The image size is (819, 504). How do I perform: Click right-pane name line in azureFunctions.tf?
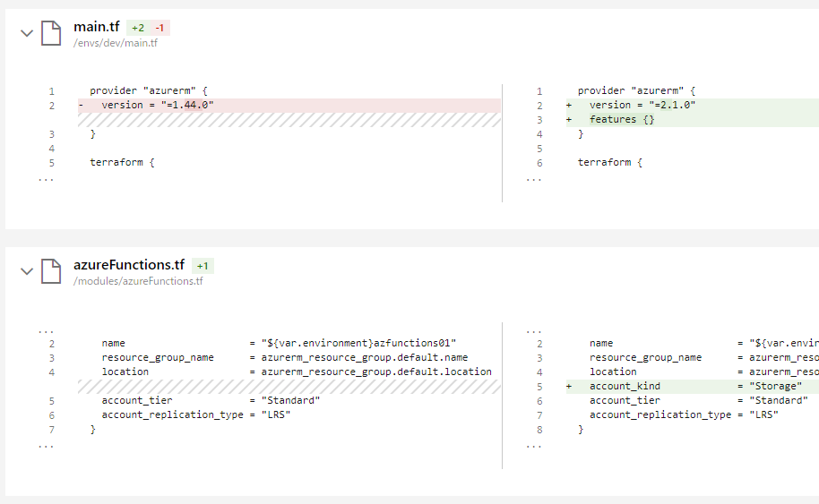click(703, 343)
